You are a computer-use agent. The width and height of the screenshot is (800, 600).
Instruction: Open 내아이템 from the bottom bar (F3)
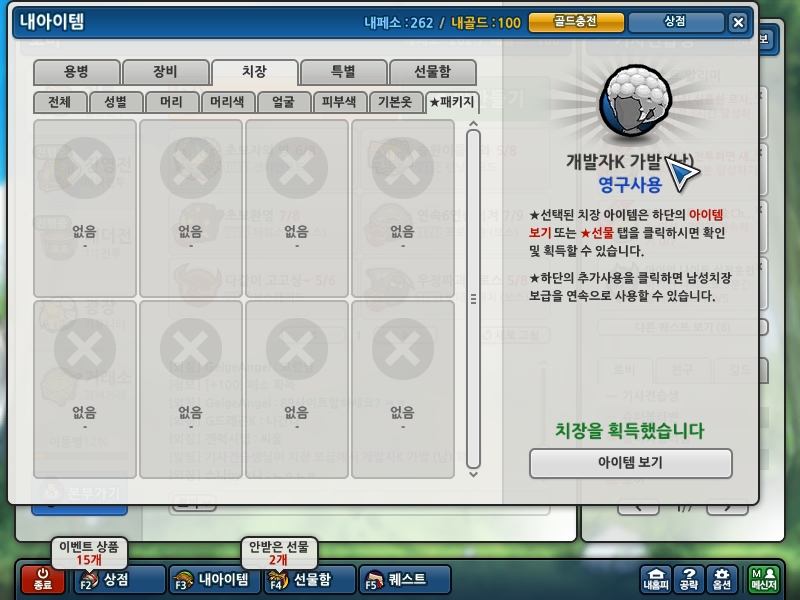215,580
